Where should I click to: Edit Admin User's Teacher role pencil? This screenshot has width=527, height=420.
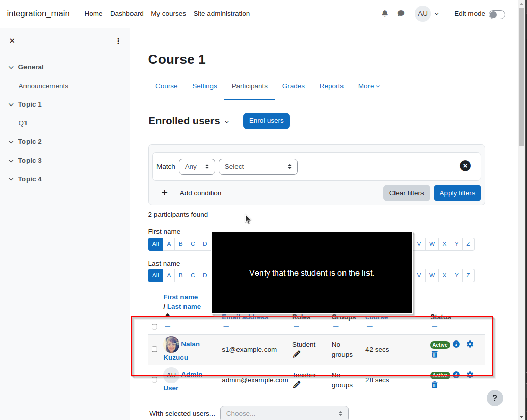[297, 385]
